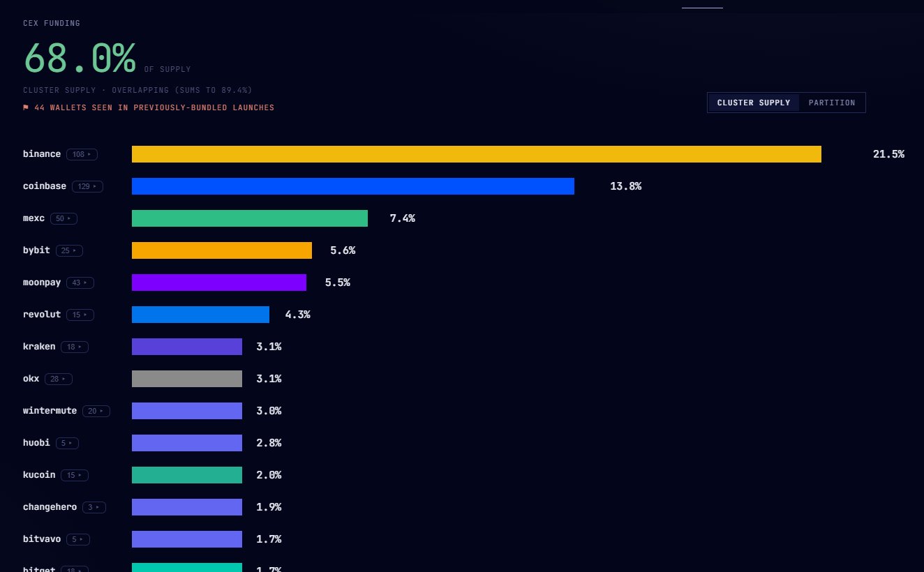The image size is (924, 572).
Task: Select the binance row label
Action: (42, 154)
